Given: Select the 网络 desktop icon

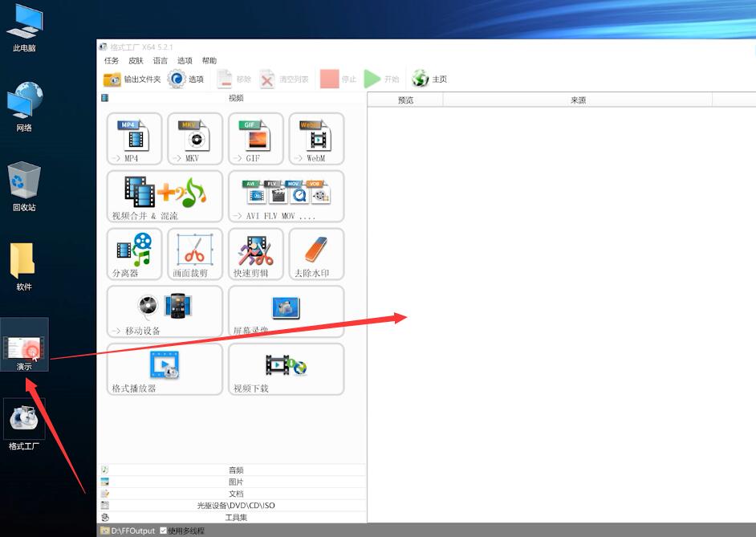Looking at the screenshot, I should click(x=24, y=107).
